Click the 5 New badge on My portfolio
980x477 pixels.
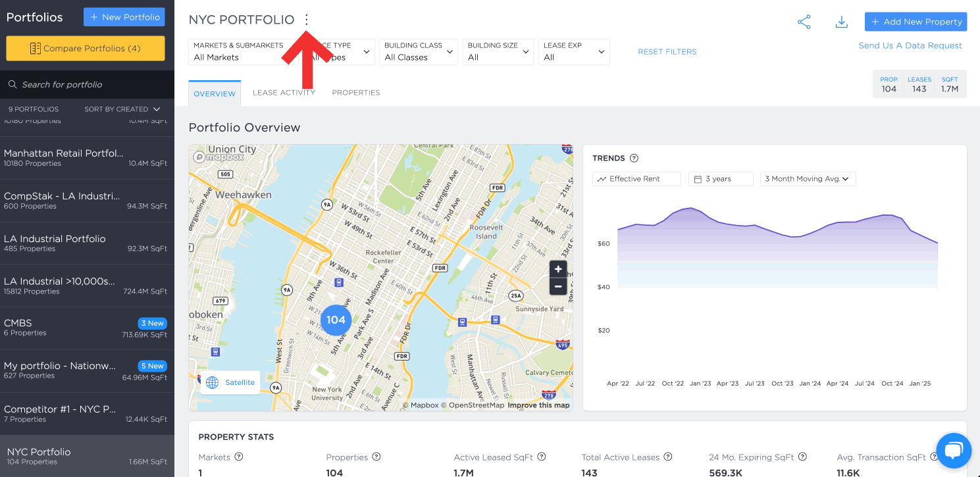click(152, 366)
